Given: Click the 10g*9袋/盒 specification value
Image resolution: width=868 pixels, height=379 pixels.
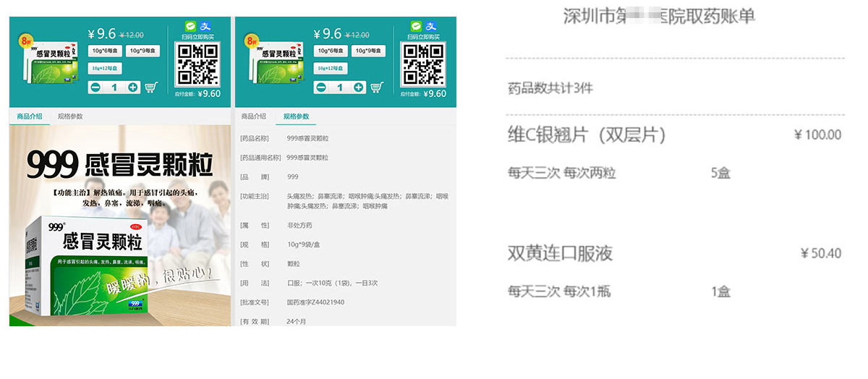Looking at the screenshot, I should 304,244.
